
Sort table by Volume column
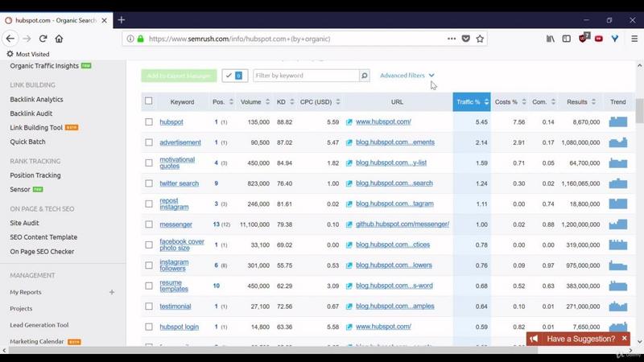[254, 102]
